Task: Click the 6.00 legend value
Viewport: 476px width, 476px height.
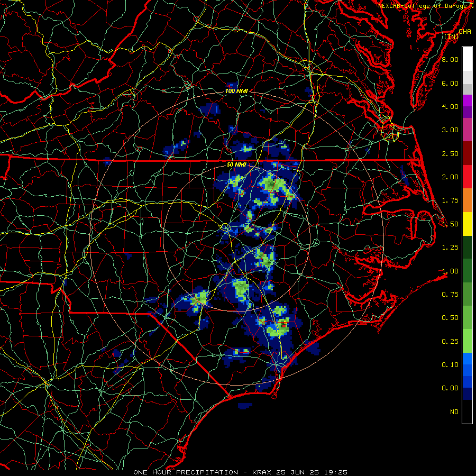Action: coord(450,83)
